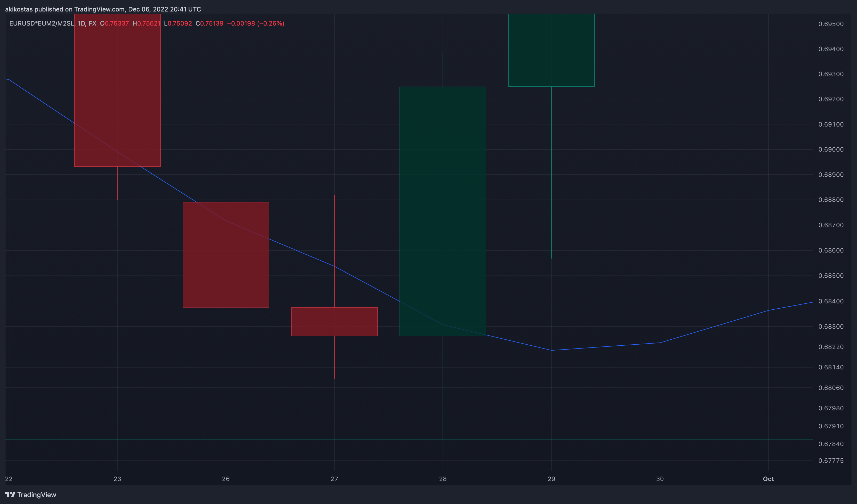Select the blue moving average line near Oct
Image resolution: width=857 pixels, height=504 pixels.
pyautogui.click(x=768, y=310)
